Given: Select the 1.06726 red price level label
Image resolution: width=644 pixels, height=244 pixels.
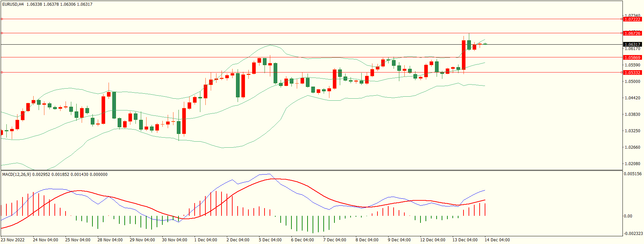Looking at the screenshot, I should point(632,33).
